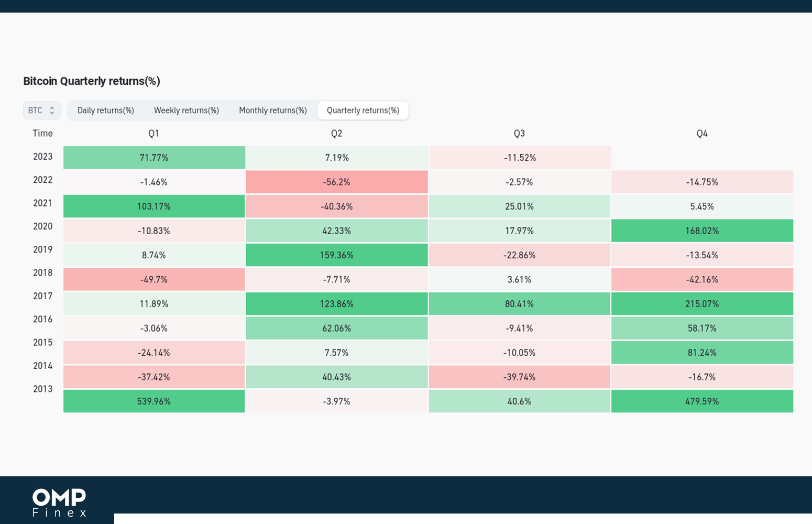Click the -37.42% cell

pyautogui.click(x=154, y=377)
